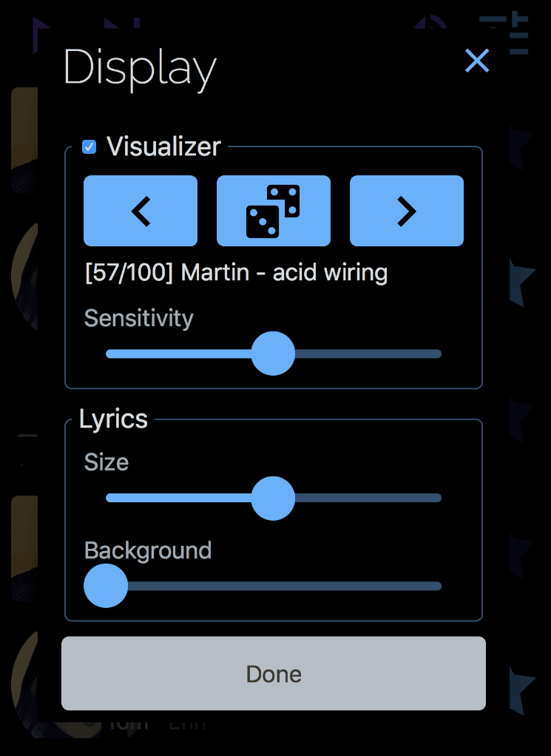Click the Size label under Lyrics
551x756 pixels.
tap(107, 462)
